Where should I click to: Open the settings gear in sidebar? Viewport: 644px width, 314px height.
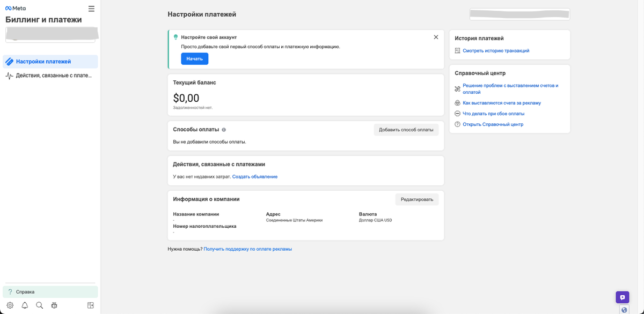click(10, 305)
